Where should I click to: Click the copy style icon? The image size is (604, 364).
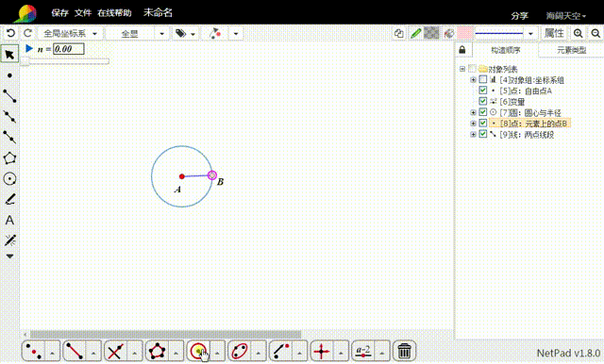[x=398, y=33]
